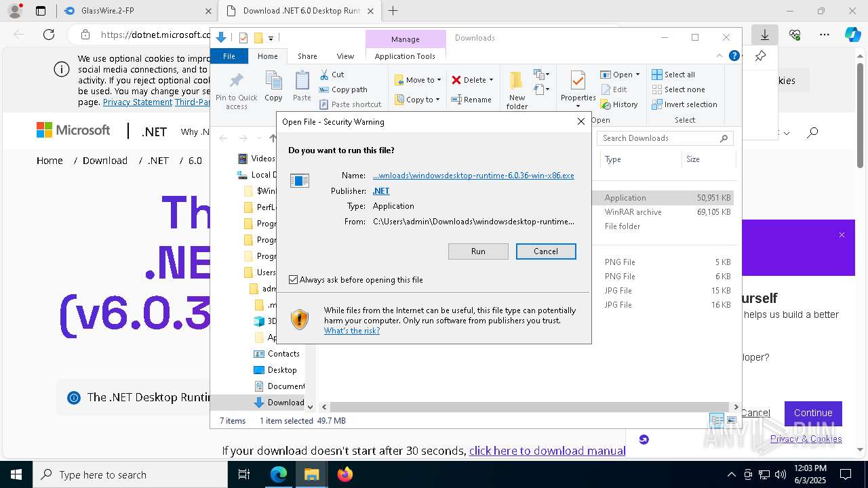This screenshot has height=488, width=868.
Task: Click the Properties icon in ribbon
Action: click(x=578, y=81)
